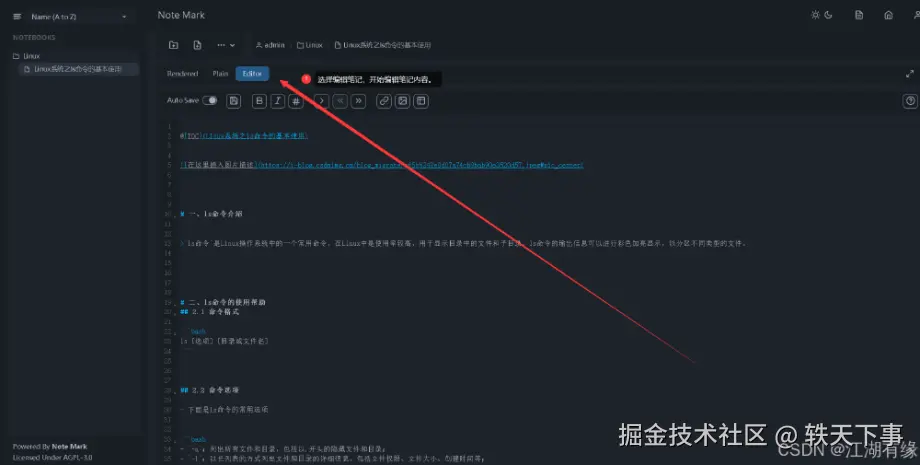The height and width of the screenshot is (465, 920).
Task: Click the csdnimg image URL in the editor
Action: tap(421, 165)
